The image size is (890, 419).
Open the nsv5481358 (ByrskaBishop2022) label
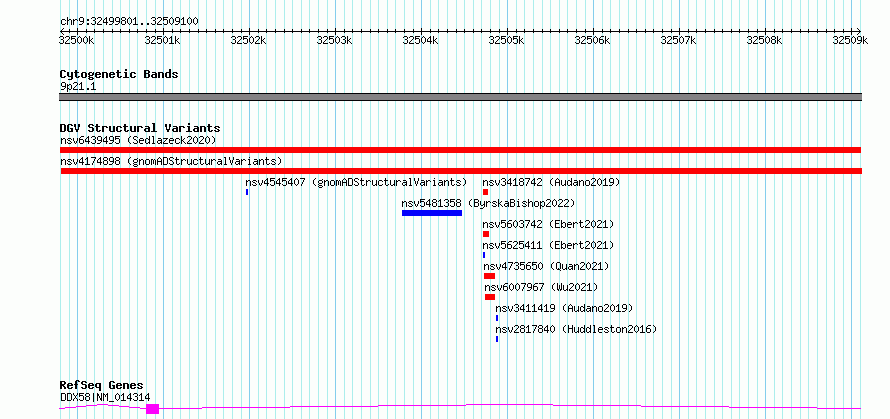[x=488, y=203]
